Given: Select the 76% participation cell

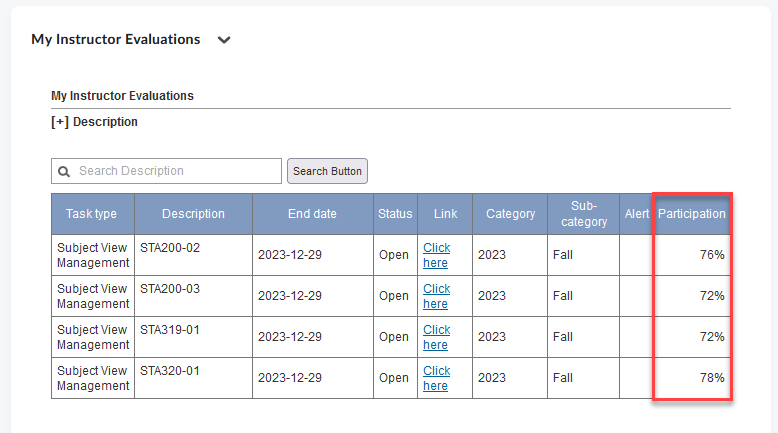Looking at the screenshot, I should click(692, 255).
